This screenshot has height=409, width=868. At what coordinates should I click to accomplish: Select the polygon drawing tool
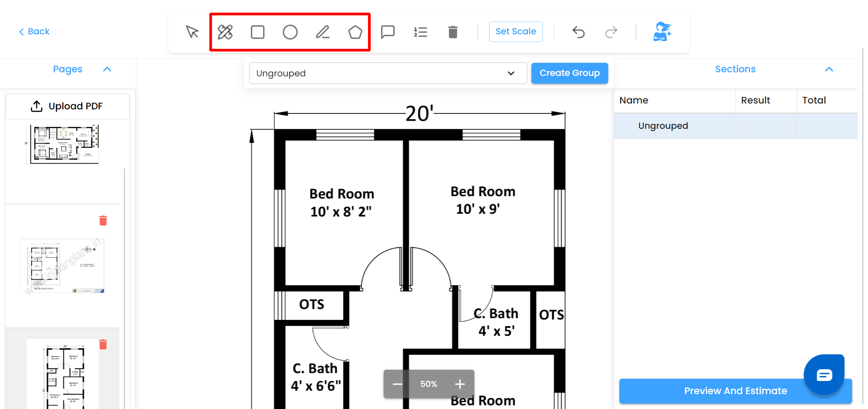click(x=355, y=32)
